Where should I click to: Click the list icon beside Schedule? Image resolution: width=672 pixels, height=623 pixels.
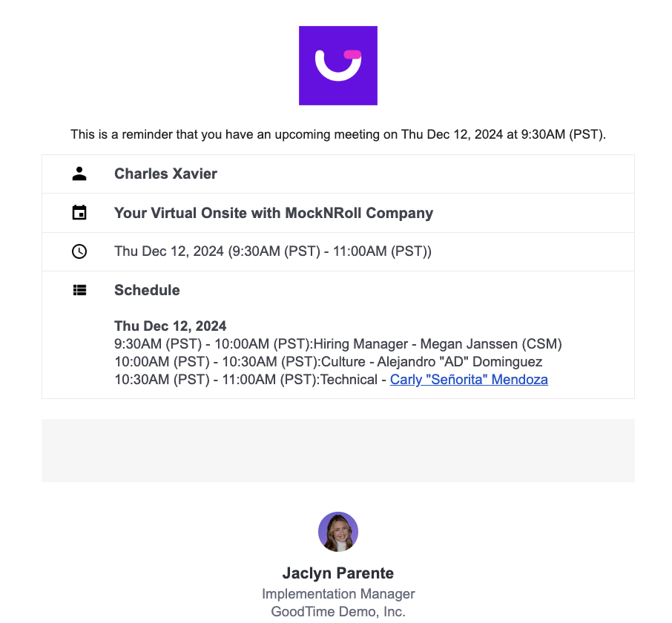(x=79, y=290)
